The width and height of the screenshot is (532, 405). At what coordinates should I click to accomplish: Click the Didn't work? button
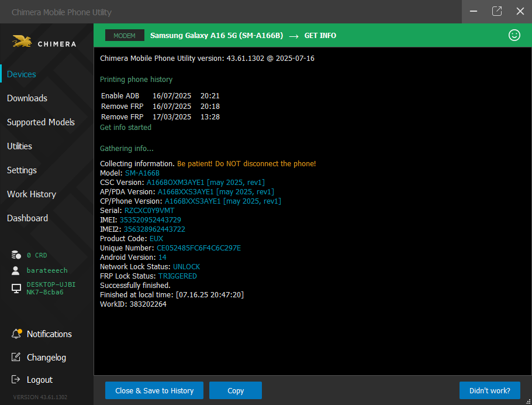489,390
